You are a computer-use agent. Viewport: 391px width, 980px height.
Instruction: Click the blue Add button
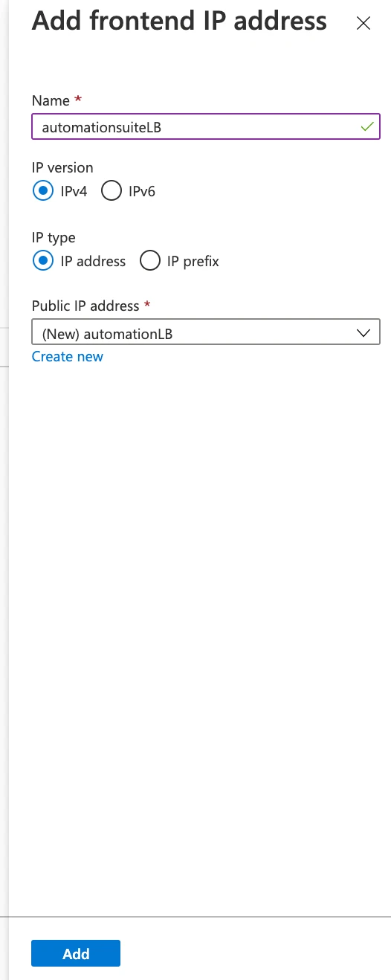point(76,953)
